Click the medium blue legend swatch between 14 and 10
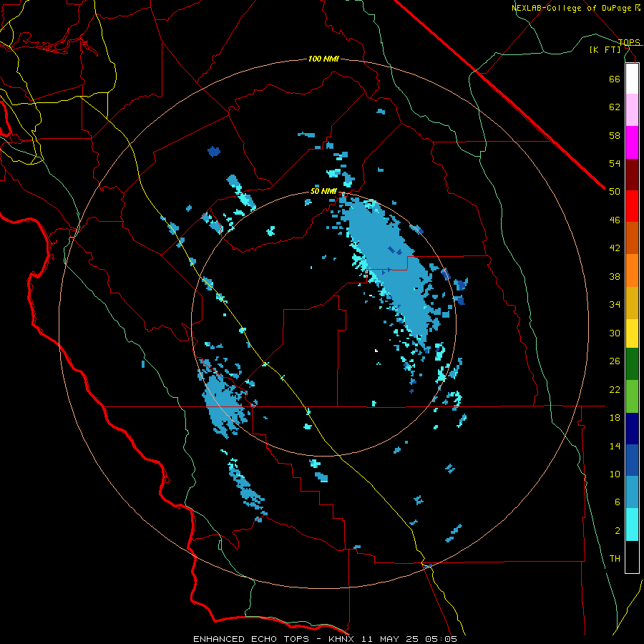This screenshot has height=644, width=644. click(x=632, y=460)
